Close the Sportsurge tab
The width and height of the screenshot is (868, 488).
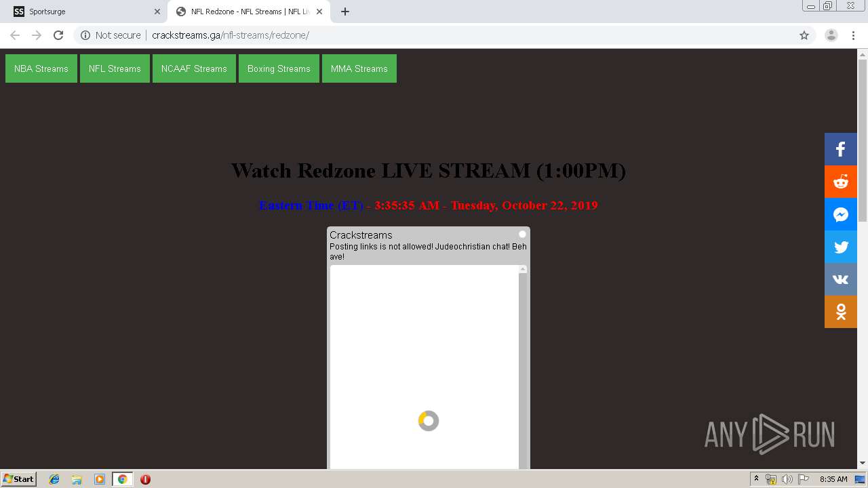[x=157, y=12]
